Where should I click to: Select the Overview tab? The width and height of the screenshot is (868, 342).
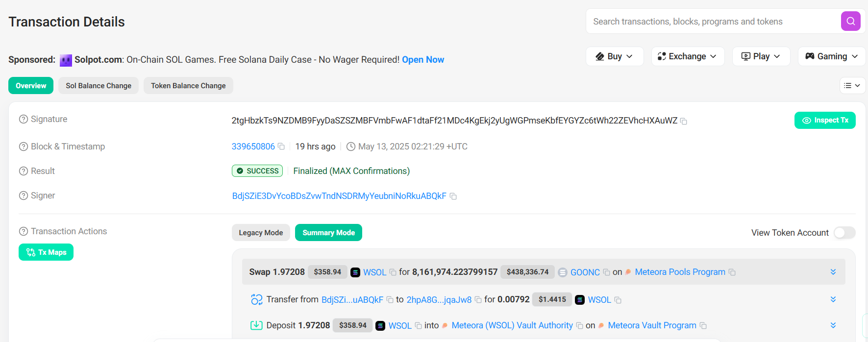[x=31, y=86]
